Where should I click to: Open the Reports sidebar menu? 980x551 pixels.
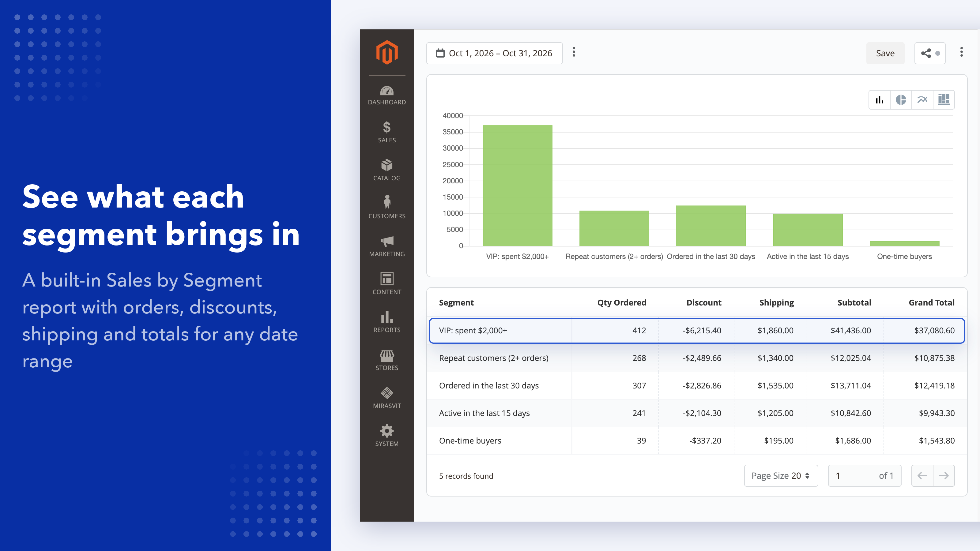[x=387, y=322]
